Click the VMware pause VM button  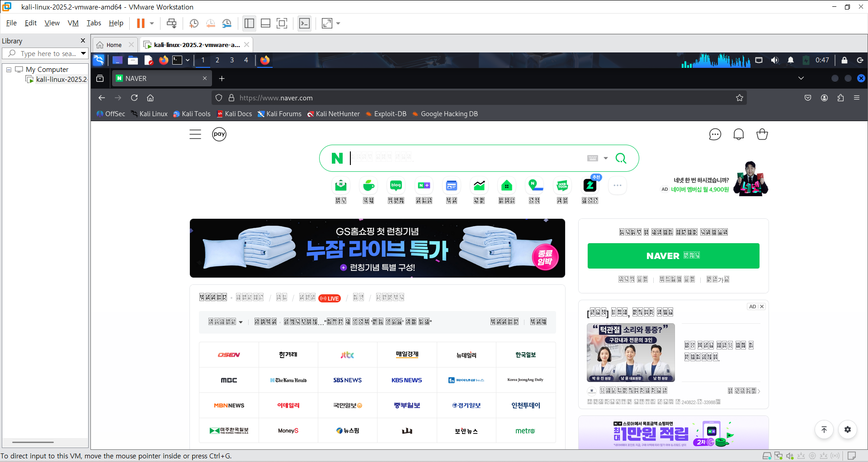coord(141,23)
